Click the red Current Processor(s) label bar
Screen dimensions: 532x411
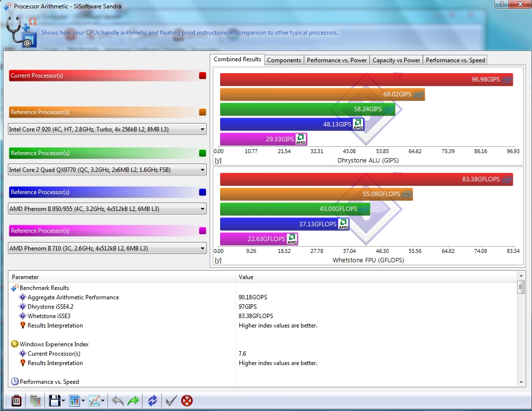pos(108,76)
